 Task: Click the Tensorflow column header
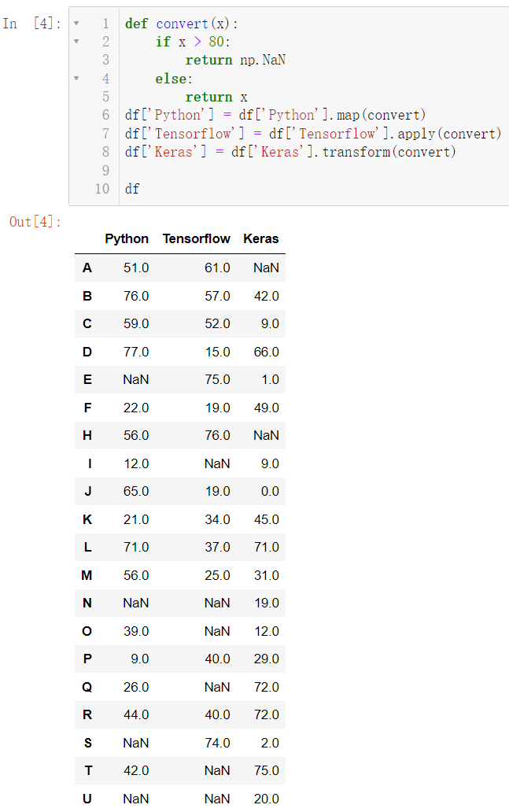(196, 238)
